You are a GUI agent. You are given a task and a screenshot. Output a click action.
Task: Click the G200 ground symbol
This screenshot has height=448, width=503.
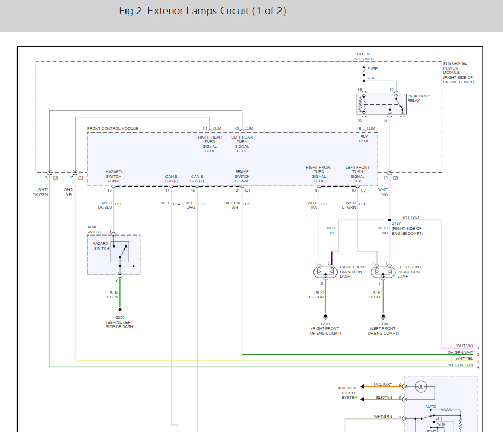pos(120,311)
